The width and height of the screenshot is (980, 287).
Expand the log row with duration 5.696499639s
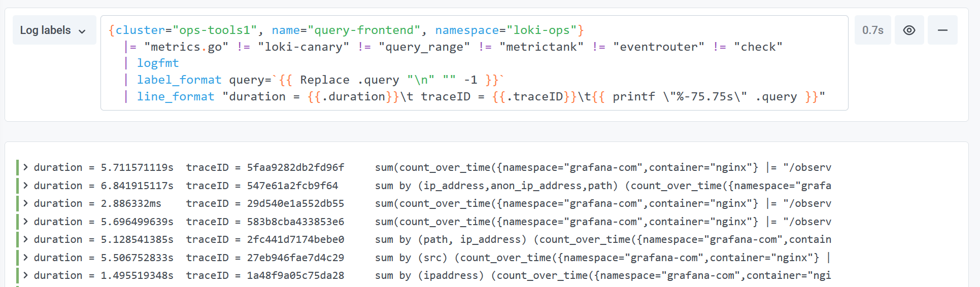click(25, 222)
